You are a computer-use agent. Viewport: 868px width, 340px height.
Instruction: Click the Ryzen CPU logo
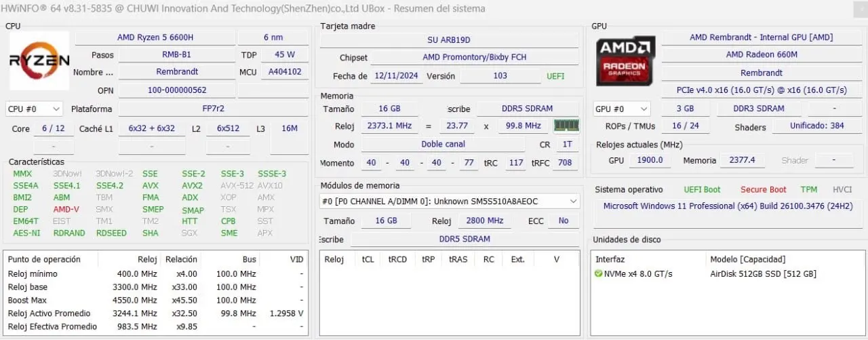coord(39,60)
